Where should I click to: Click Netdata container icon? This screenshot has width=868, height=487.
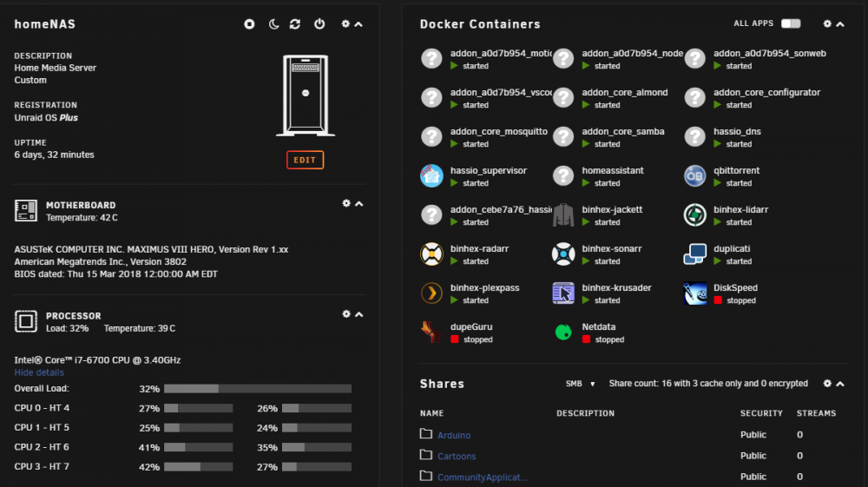[563, 332]
